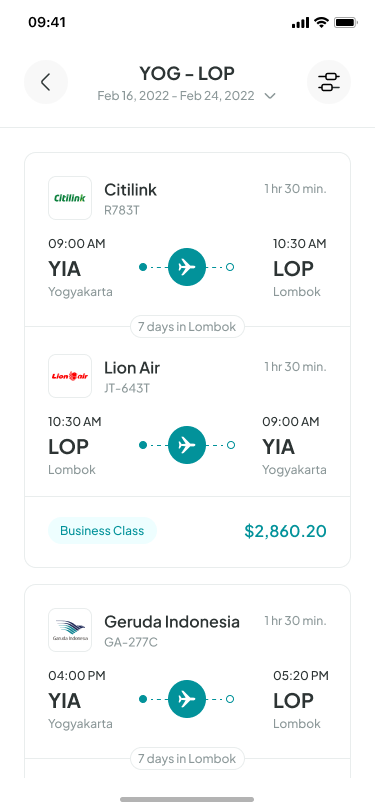Select the Geruda Indonesia GA-277C flight
Viewport: 375px width, 812px height.
coord(172,630)
